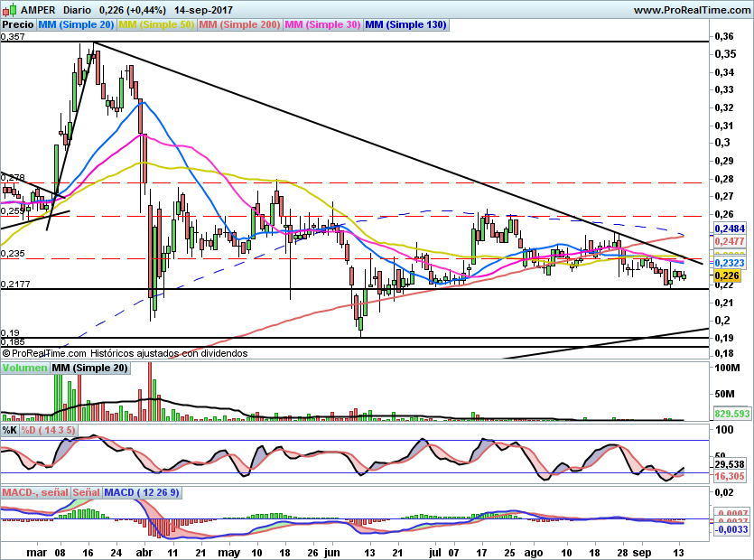Select the MM (Simple 50) legend label
Screen dimensions: 754x560
[x=156, y=25]
